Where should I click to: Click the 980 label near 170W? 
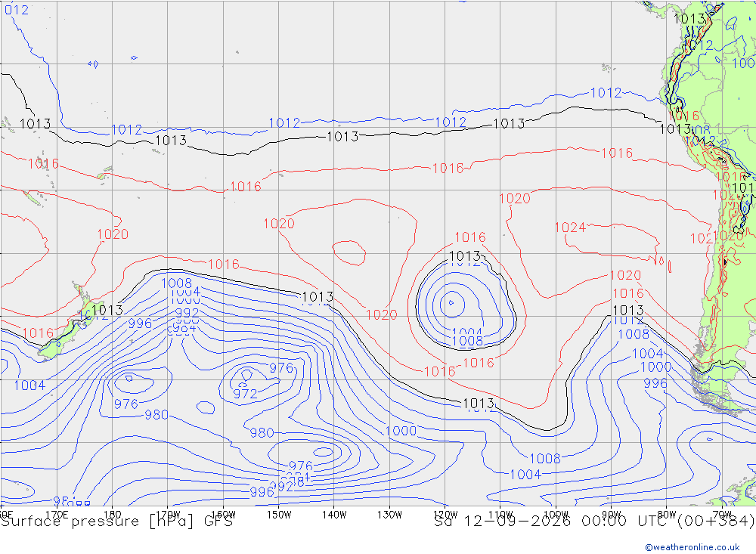tap(156, 415)
